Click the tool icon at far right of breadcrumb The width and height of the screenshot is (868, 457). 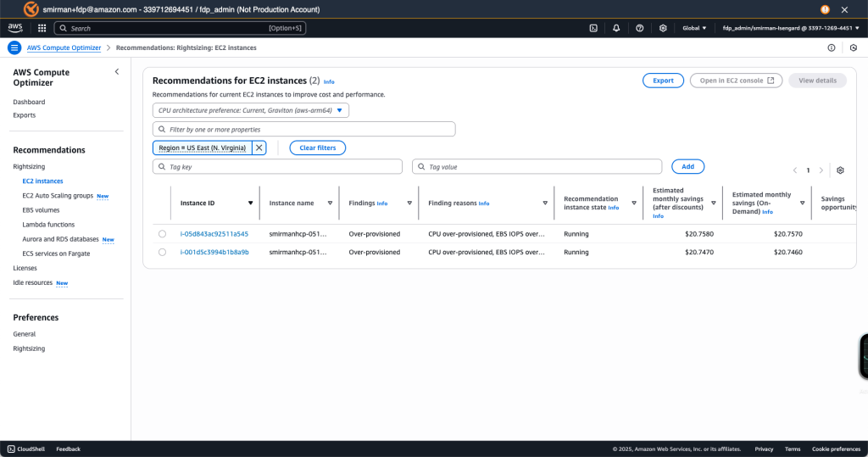[853, 47]
